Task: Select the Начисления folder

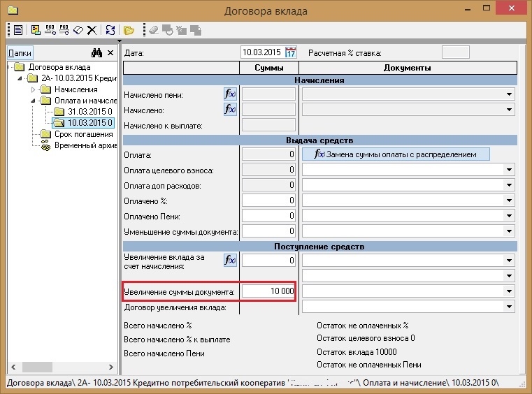Action: click(76, 89)
